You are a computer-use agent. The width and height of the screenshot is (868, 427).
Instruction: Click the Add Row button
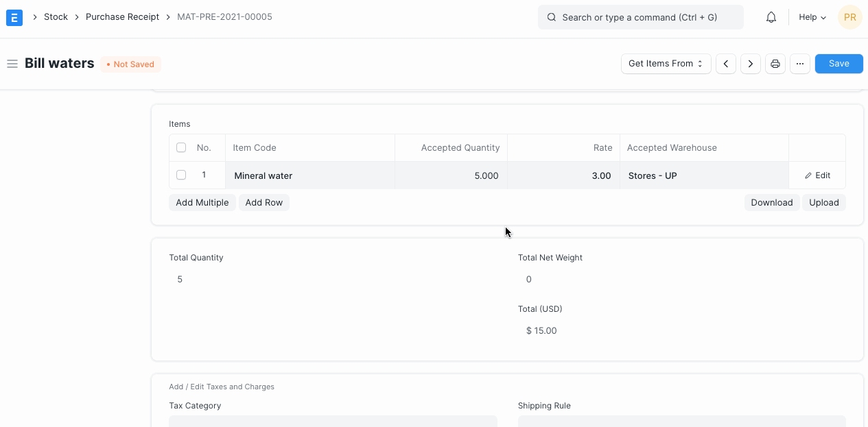[264, 202]
